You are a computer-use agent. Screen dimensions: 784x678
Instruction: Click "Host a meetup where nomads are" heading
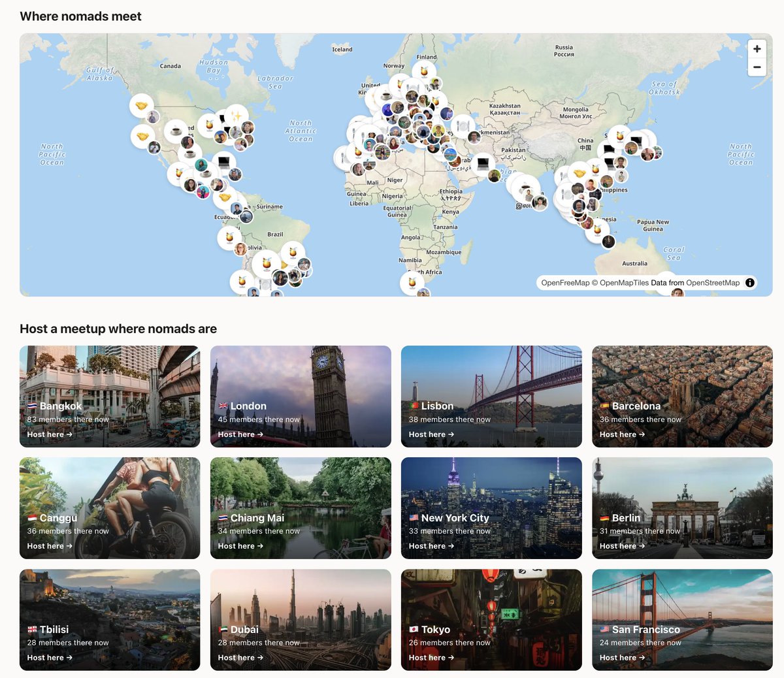tap(118, 329)
